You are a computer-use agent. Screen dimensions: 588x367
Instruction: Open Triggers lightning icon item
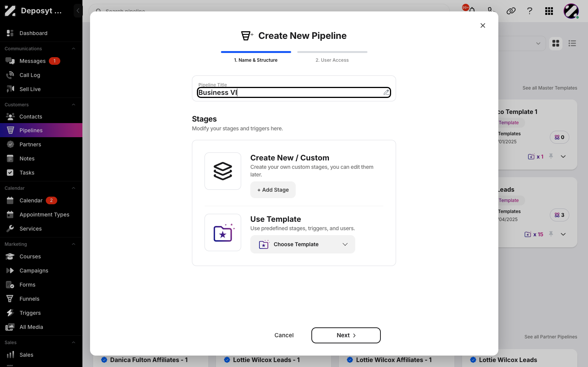[10, 313]
